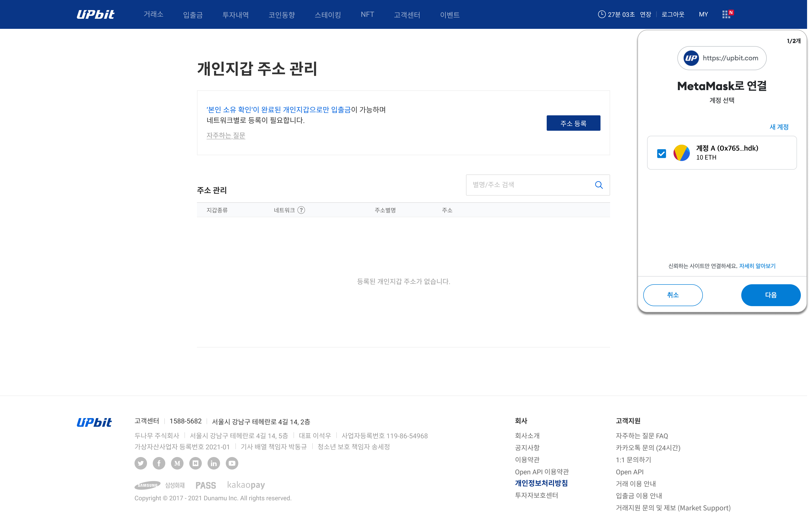The image size is (809, 532).
Task: Click the Naver blog footer icon
Action: pos(196,463)
